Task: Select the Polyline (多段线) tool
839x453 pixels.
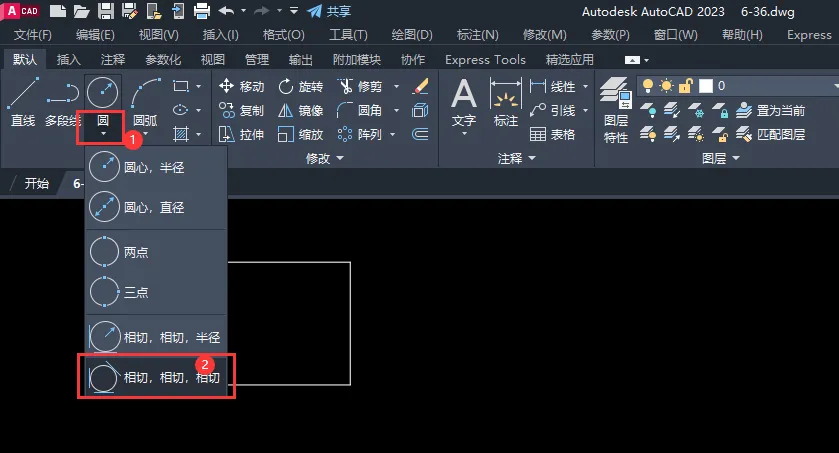Action: click(63, 102)
